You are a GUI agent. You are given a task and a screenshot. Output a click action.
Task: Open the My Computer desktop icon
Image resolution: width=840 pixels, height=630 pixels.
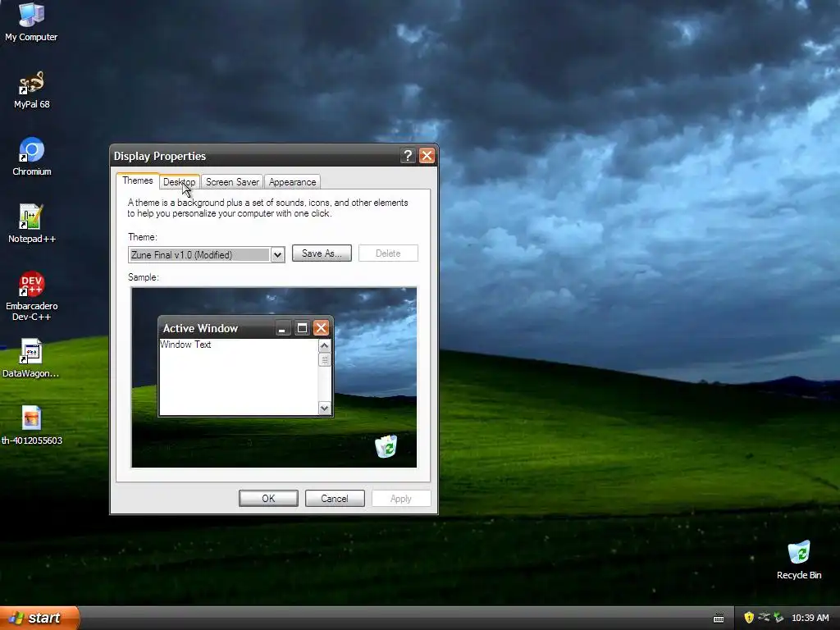(x=31, y=21)
